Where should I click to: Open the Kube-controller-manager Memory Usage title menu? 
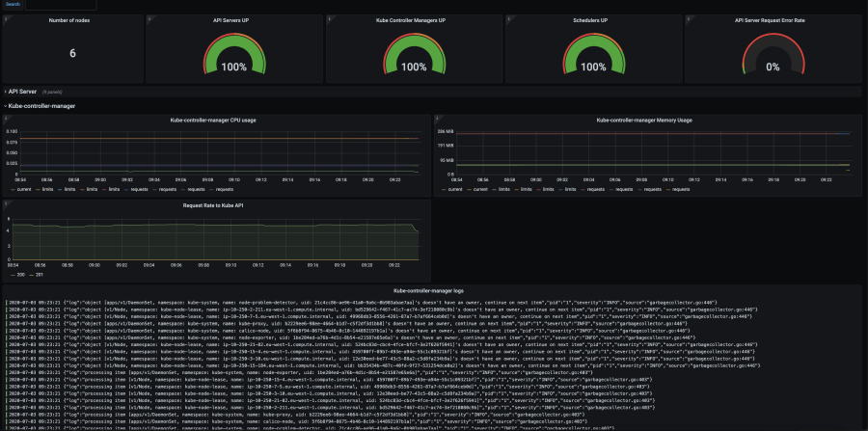coord(644,121)
